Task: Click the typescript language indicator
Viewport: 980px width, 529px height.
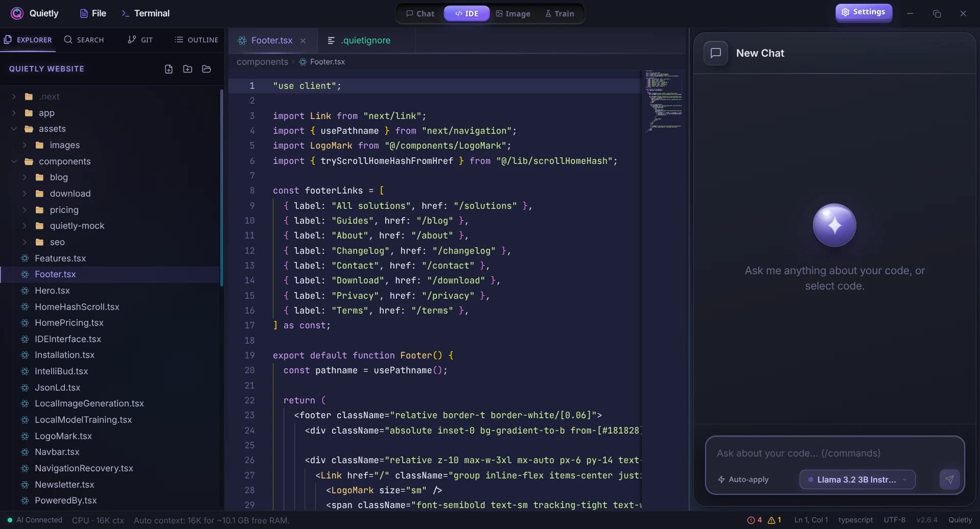Action: tap(855, 520)
